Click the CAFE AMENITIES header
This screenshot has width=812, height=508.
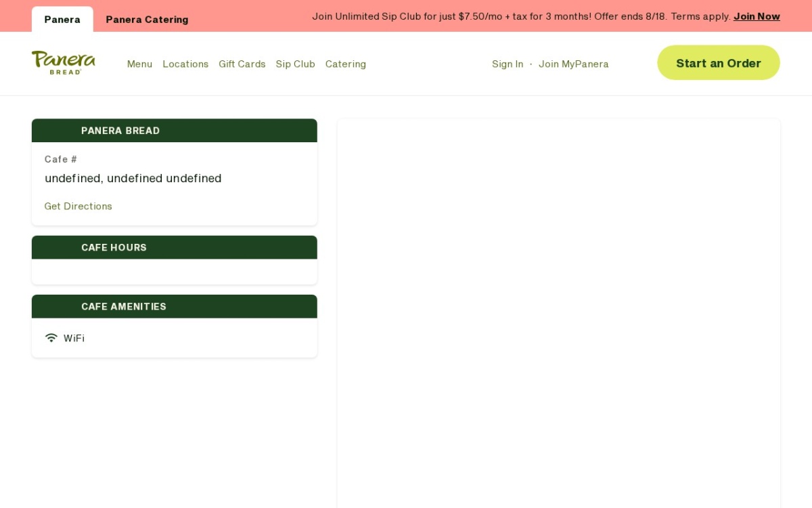tap(175, 306)
